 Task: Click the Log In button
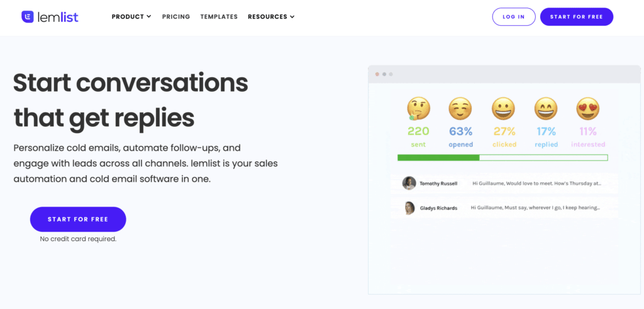(514, 17)
